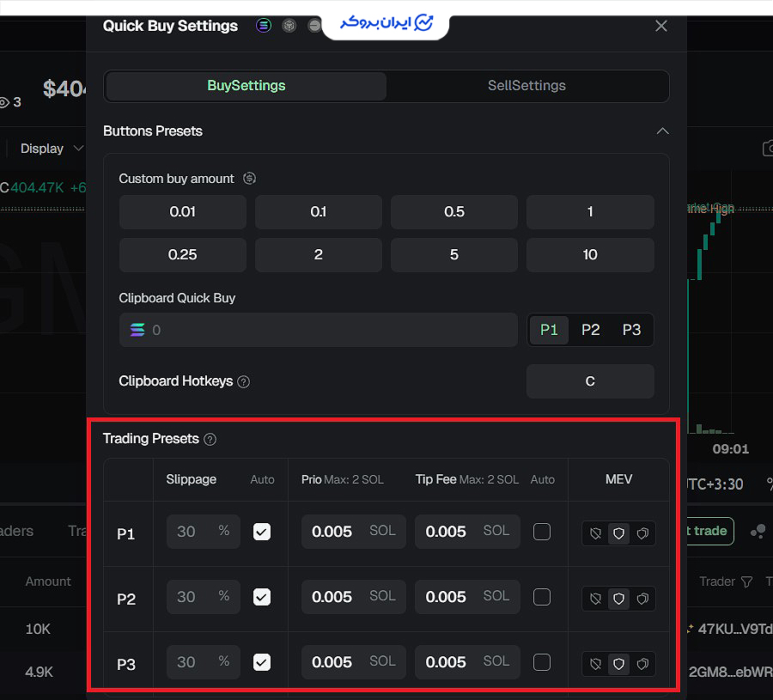773x700 pixels.
Task: Open Trading Presets help question mark
Action: [x=210, y=439]
